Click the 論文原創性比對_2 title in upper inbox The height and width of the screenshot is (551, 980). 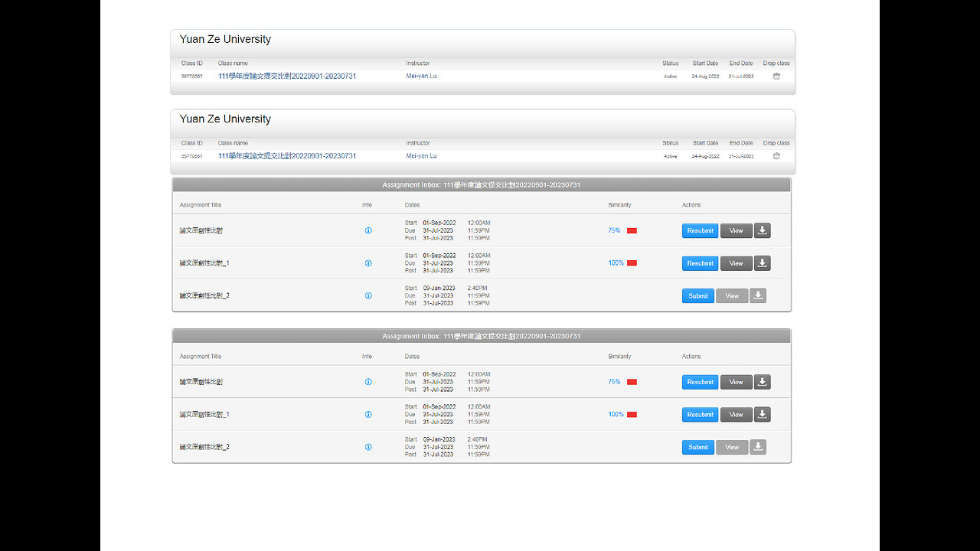(x=204, y=295)
